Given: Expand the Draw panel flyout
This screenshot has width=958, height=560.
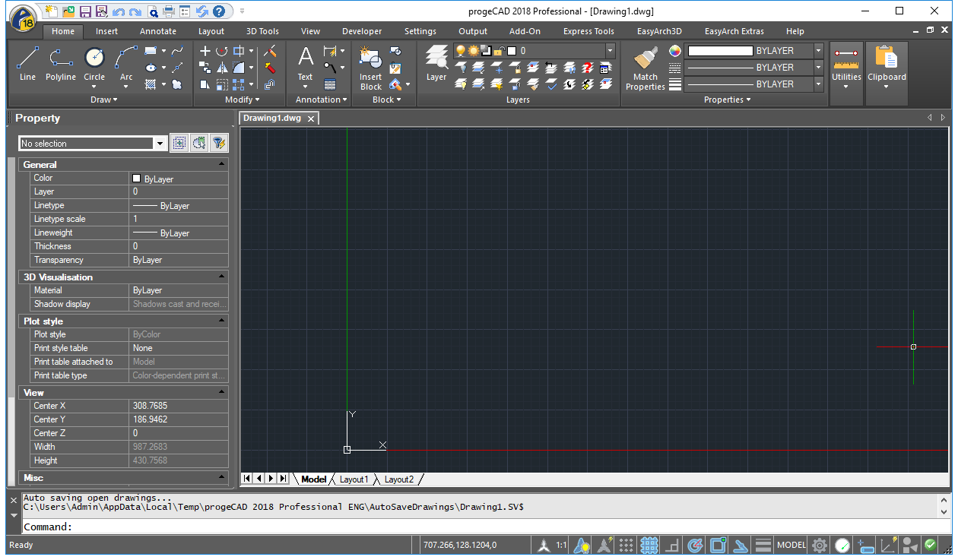Looking at the screenshot, I should [x=103, y=100].
